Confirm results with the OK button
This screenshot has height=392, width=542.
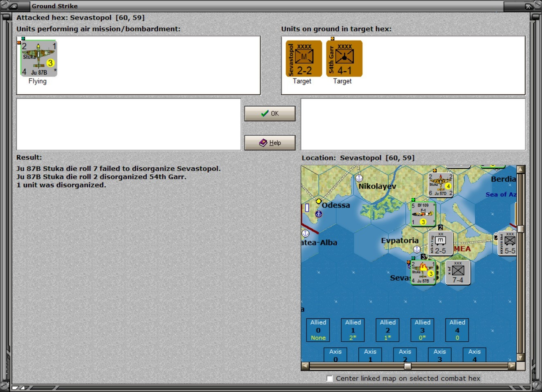click(270, 113)
